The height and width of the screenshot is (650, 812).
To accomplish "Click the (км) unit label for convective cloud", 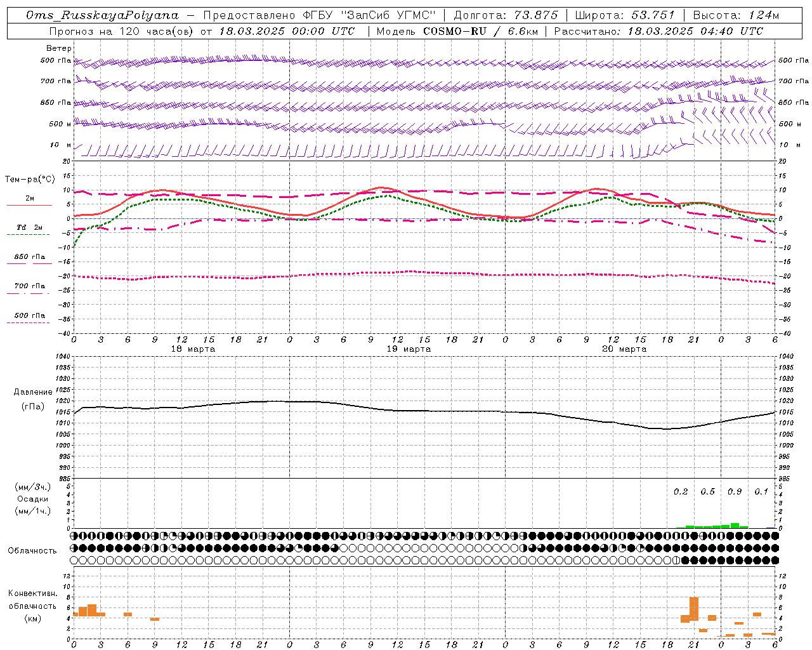I will [x=33, y=618].
